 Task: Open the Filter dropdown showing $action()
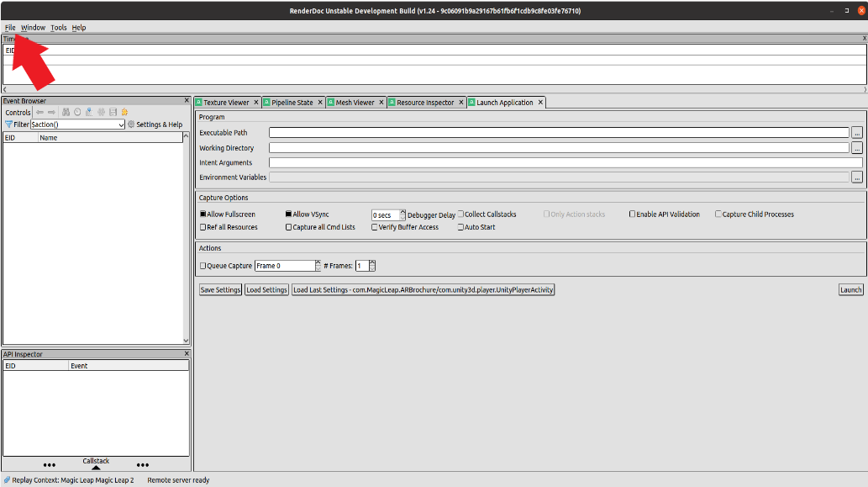(x=122, y=124)
